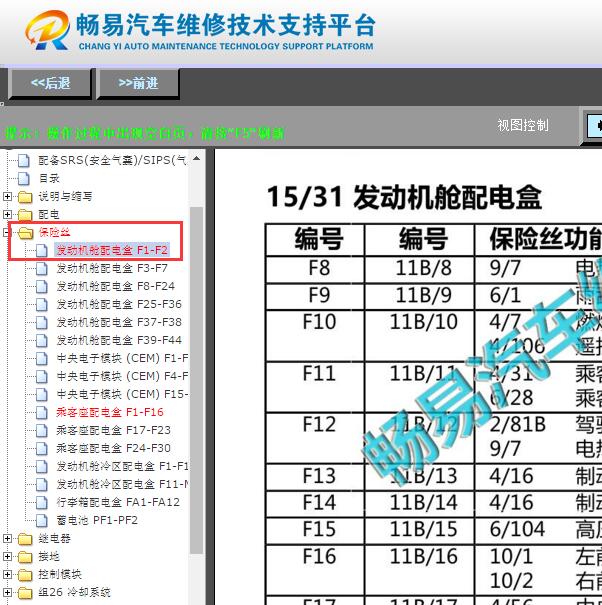Click table cell 2/81B

click(x=517, y=425)
